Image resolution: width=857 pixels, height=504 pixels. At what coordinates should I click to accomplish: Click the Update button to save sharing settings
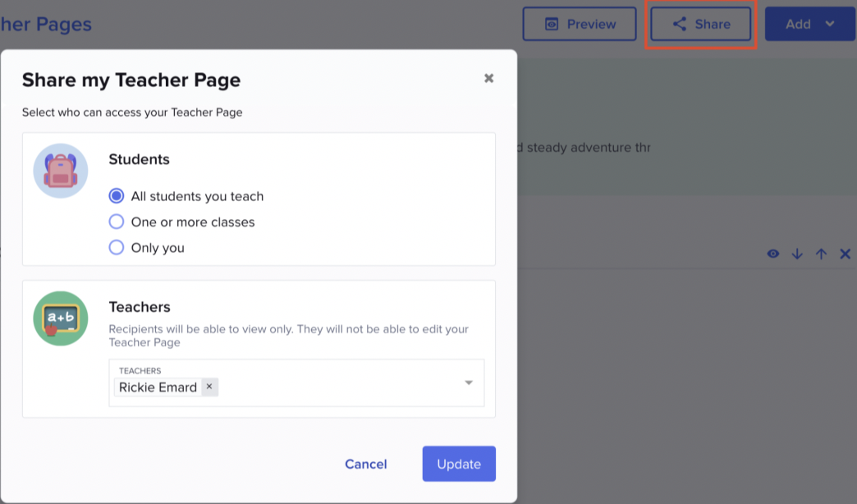tap(459, 464)
